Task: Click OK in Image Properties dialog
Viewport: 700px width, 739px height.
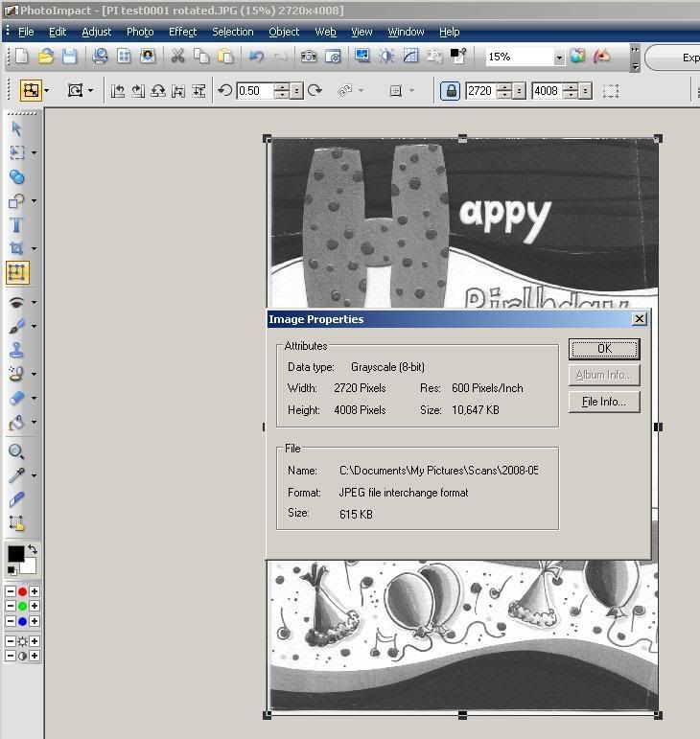Action: pos(604,348)
